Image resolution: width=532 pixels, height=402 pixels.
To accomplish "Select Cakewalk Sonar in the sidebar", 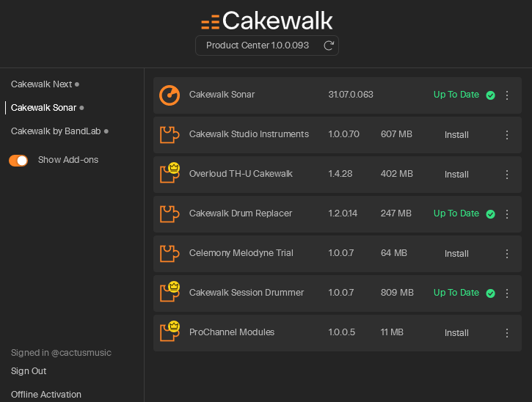I will point(43,108).
